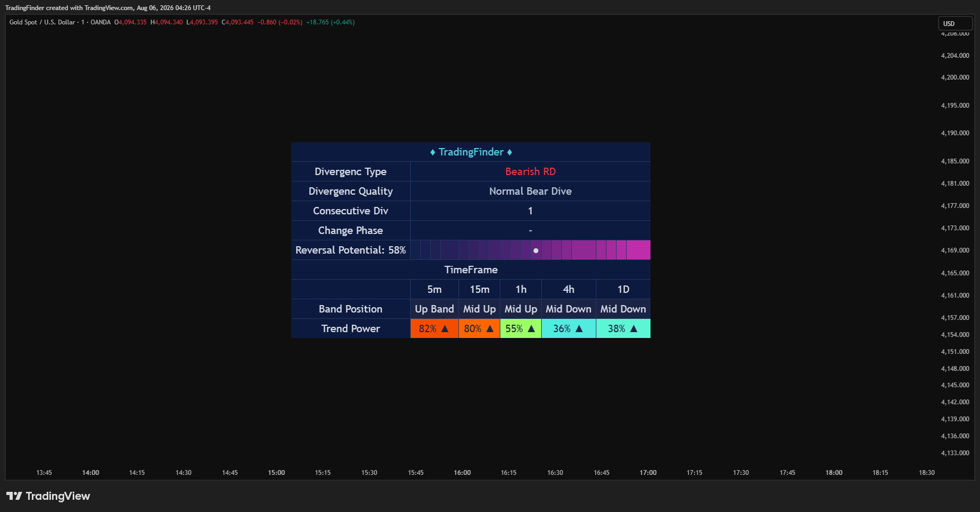Click the 16:30 time axis label
Image resolution: width=980 pixels, height=512 pixels.
click(x=555, y=473)
